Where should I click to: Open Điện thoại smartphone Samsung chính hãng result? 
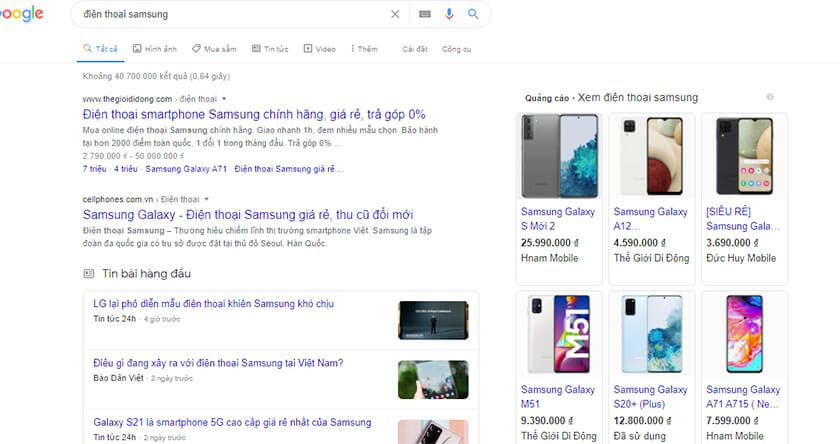click(x=254, y=115)
